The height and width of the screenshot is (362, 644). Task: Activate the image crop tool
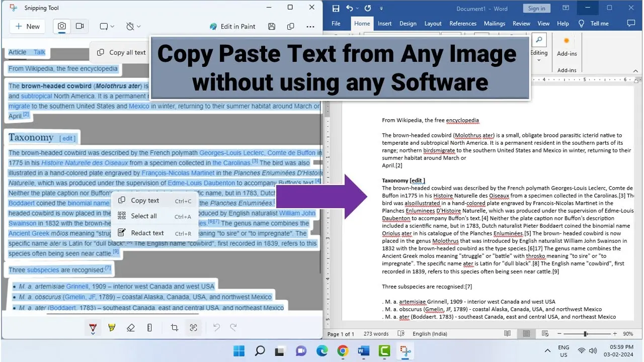(175, 328)
